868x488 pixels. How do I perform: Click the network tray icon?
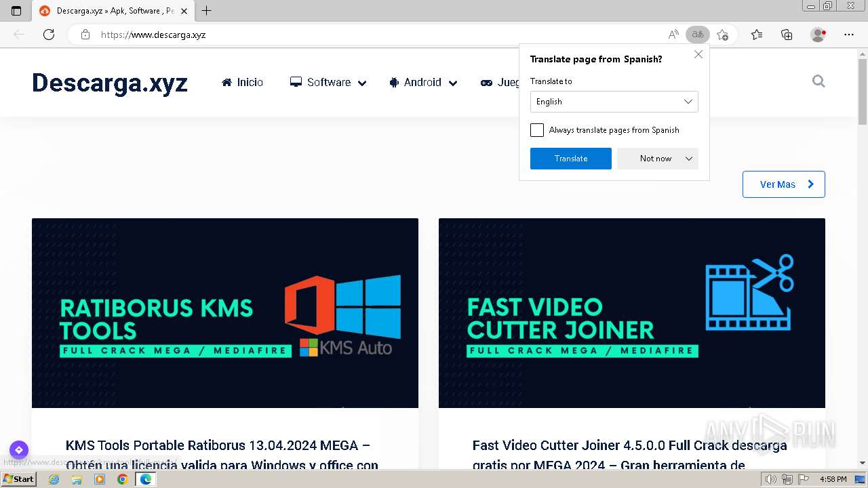point(787,479)
